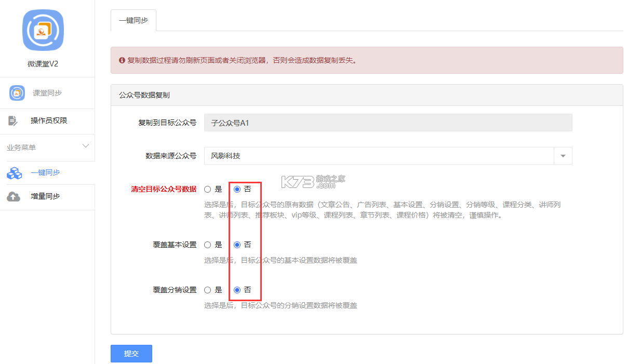Click the 复制到目标公众号 label
The width and height of the screenshot is (627, 364).
point(167,123)
